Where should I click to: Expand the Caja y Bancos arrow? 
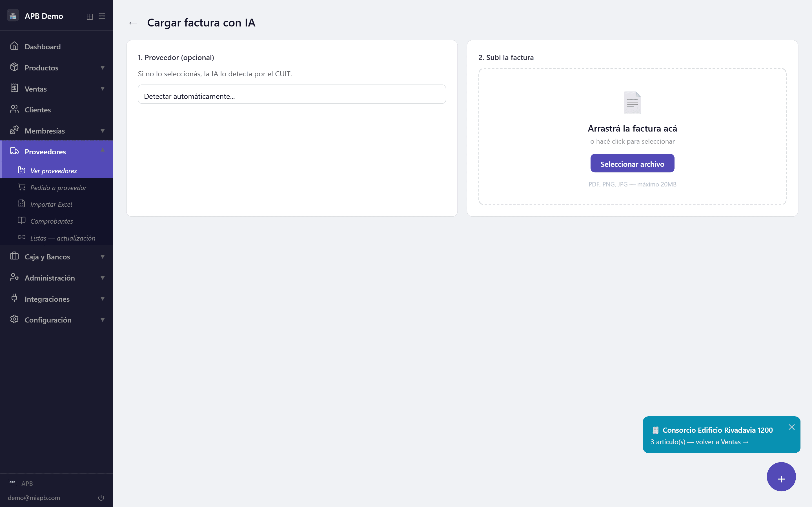(103, 257)
